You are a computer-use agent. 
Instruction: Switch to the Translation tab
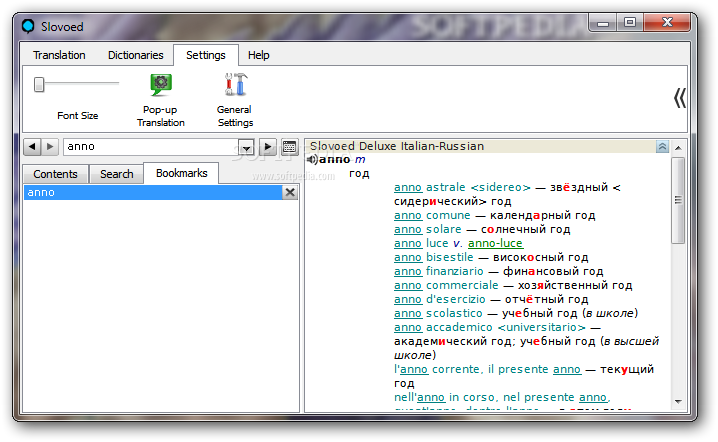59,55
